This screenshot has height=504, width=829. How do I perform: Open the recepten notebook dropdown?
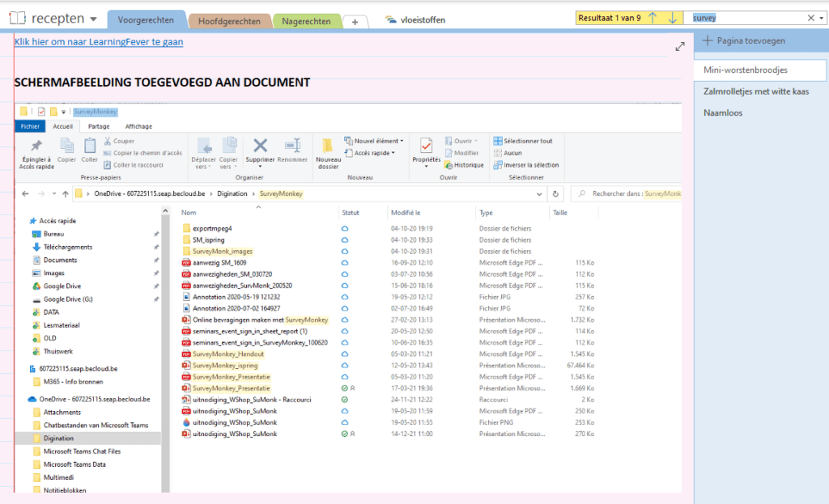94,19
